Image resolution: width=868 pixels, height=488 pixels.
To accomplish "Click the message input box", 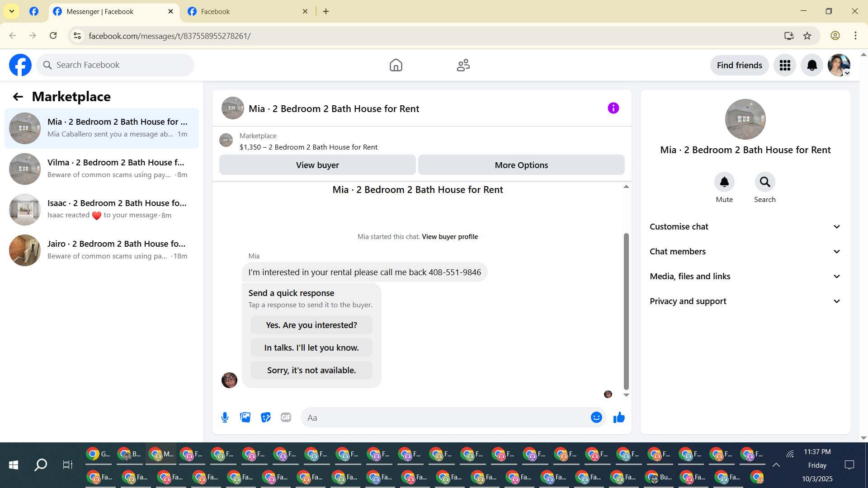I will point(445,418).
